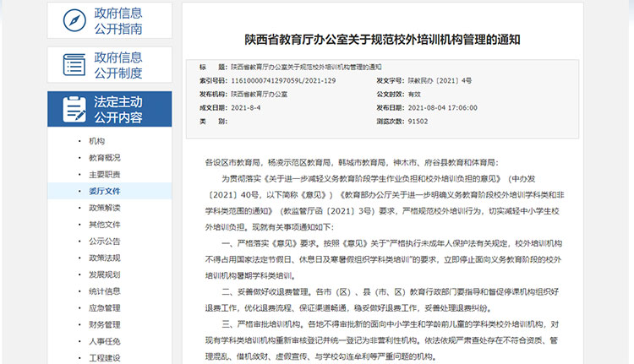The width and height of the screenshot is (634, 364).
Task: Go to the 人事任免 category
Action: pos(104,341)
